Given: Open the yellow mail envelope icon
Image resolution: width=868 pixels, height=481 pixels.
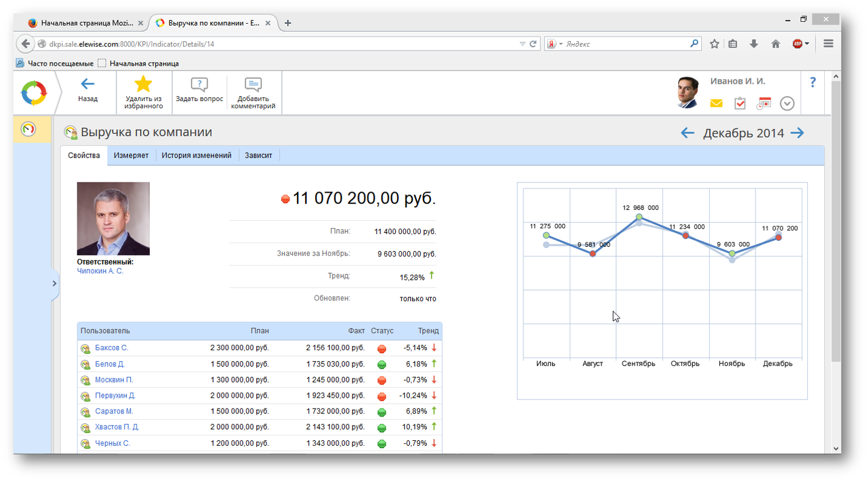Looking at the screenshot, I should pyautogui.click(x=716, y=103).
